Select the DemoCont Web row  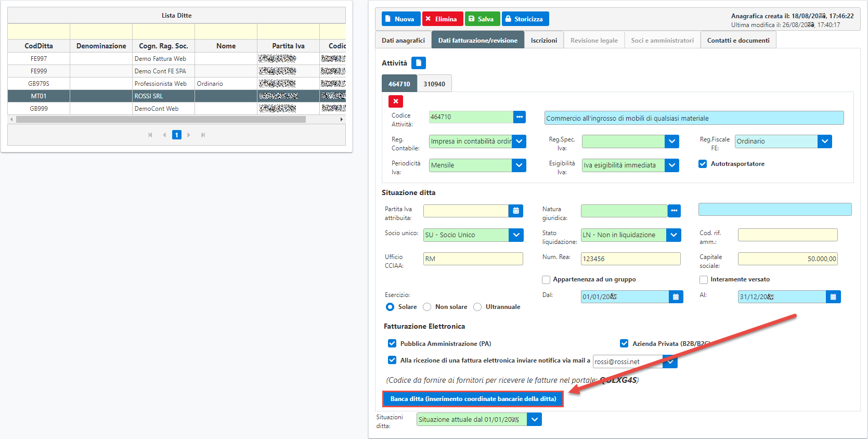(x=177, y=109)
